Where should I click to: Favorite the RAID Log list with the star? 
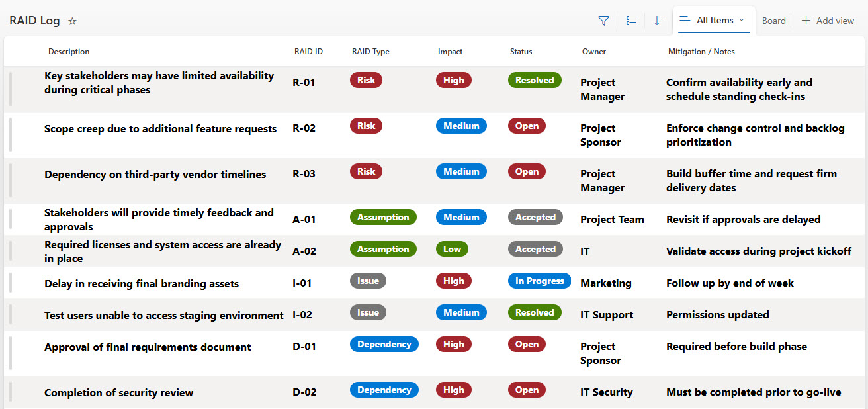click(73, 21)
